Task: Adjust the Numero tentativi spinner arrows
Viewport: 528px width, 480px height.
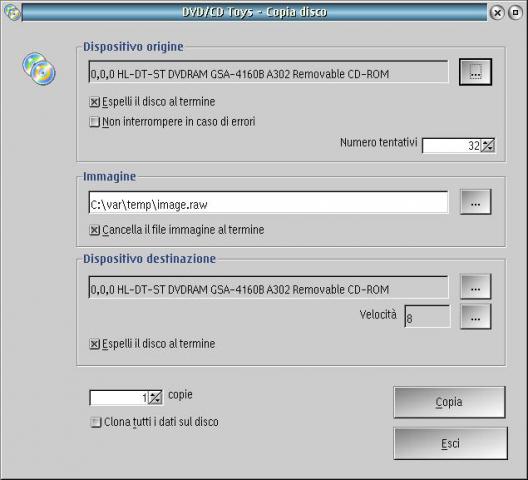Action: pos(488,145)
